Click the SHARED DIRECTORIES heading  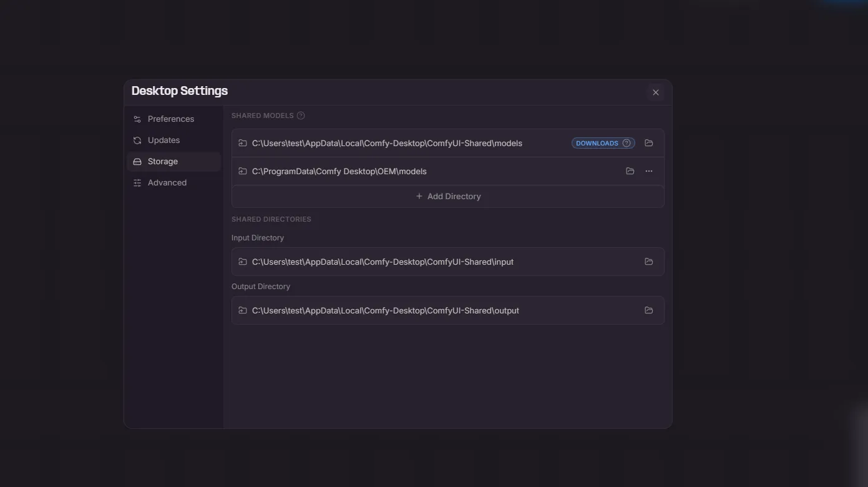click(x=271, y=219)
